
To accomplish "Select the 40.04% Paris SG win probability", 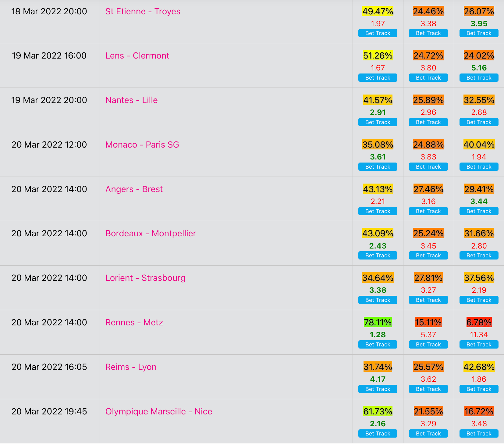I will click(x=479, y=145).
